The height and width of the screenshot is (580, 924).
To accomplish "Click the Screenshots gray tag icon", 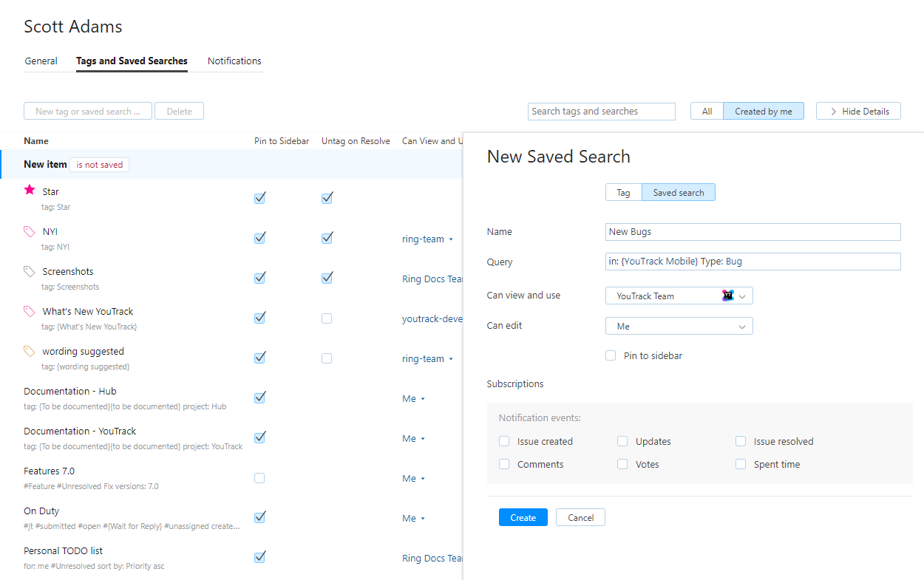I will click(30, 271).
